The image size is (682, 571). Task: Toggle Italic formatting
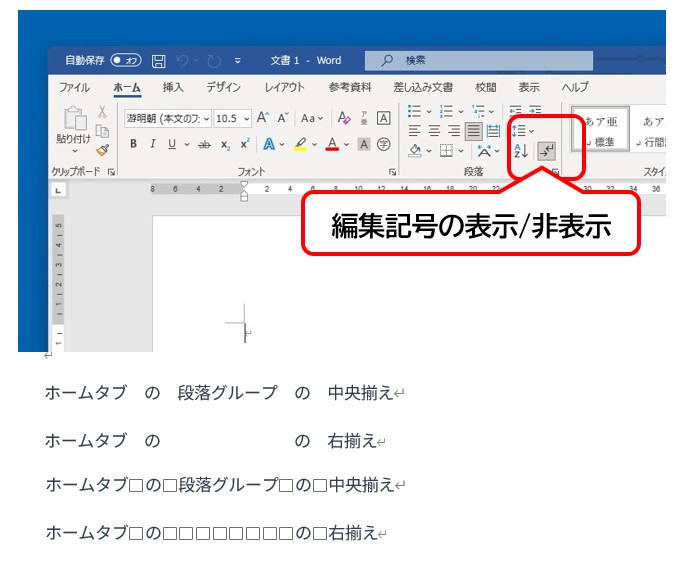pos(153,144)
